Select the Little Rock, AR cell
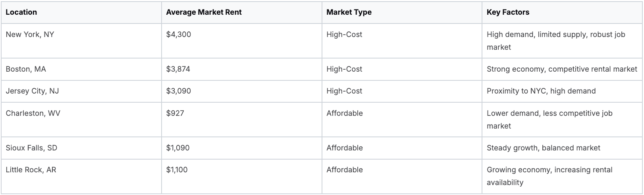The width and height of the screenshot is (644, 195). tap(31, 170)
